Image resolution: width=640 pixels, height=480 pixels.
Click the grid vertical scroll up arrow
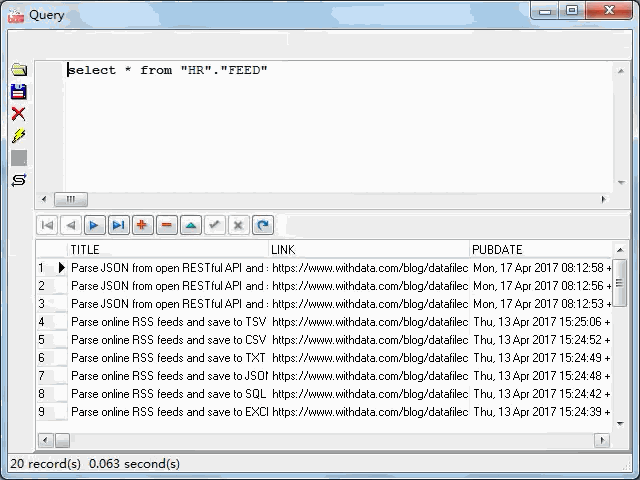[620, 250]
